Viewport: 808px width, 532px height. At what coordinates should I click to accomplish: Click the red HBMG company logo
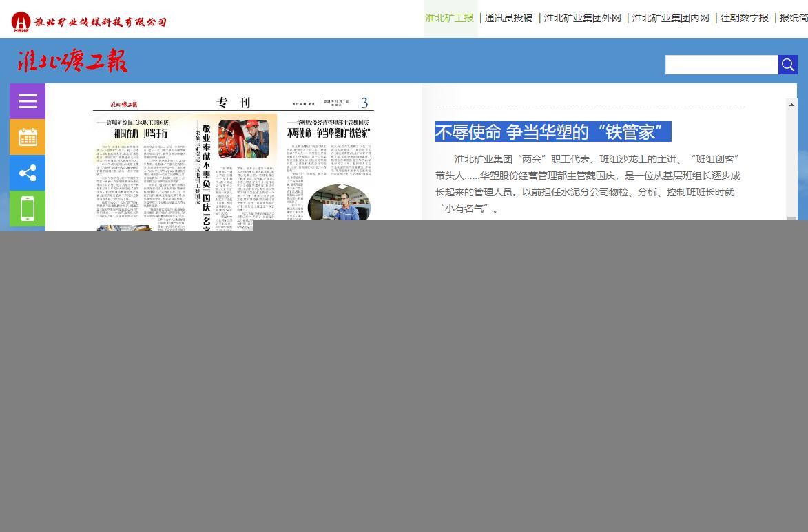pos(21,21)
